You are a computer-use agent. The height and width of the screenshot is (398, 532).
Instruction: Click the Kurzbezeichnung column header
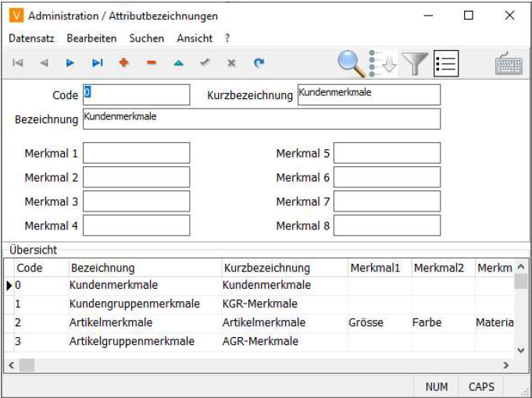click(x=284, y=268)
